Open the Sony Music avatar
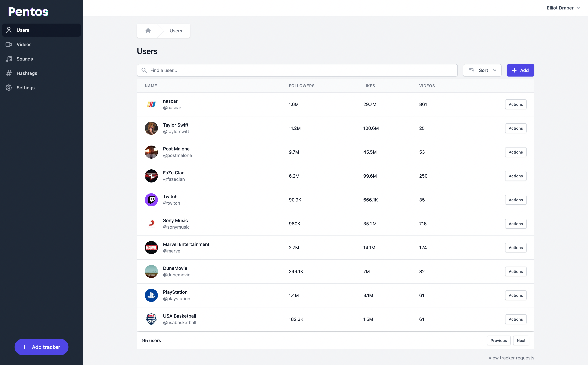588x365 pixels. coord(151,224)
